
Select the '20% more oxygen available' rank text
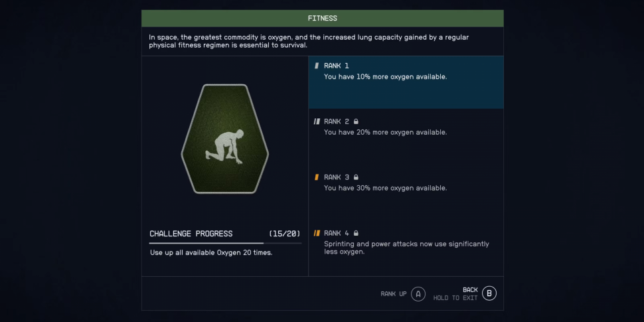[x=385, y=132]
